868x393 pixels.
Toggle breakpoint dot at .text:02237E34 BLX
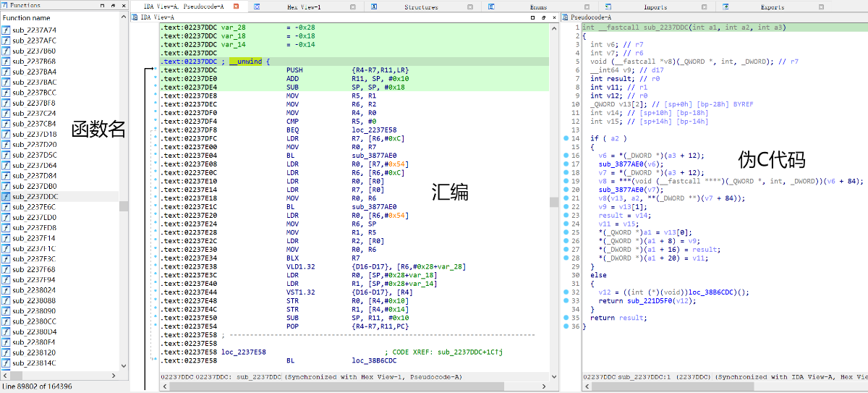coord(156,258)
